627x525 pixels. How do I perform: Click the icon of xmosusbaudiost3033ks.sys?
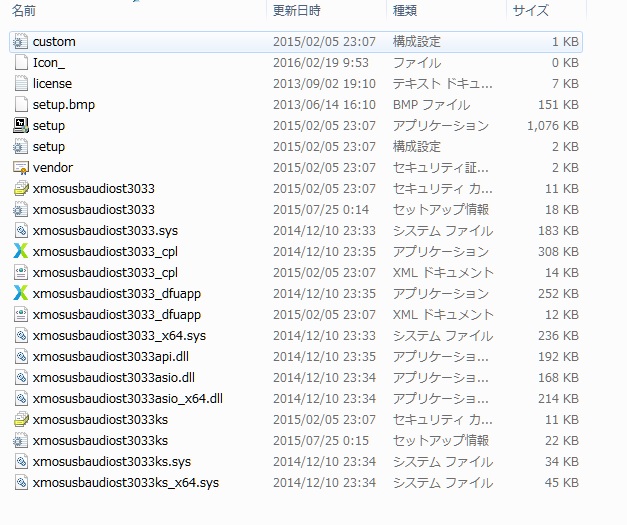pyautogui.click(x=21, y=461)
